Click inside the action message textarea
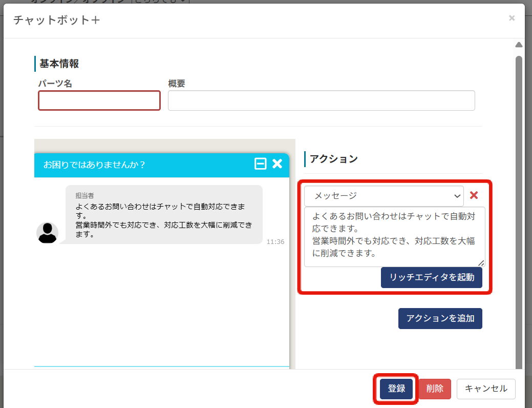532x408 pixels. pyautogui.click(x=394, y=236)
